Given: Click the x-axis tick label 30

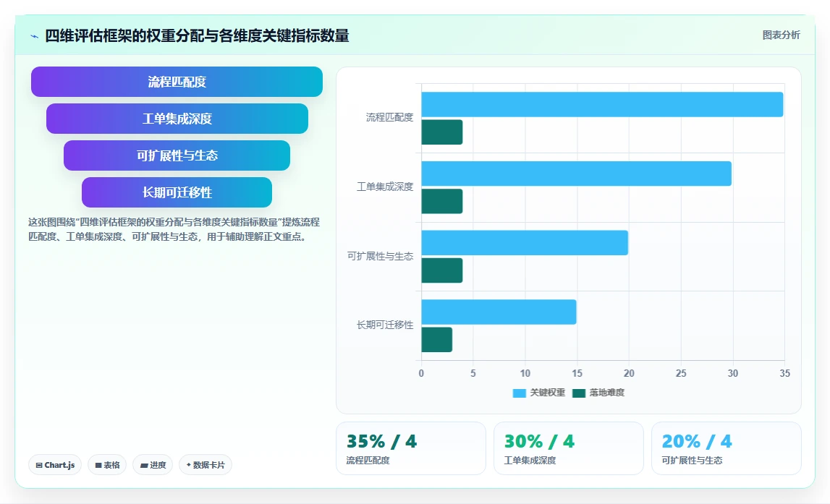Looking at the screenshot, I should coord(732,373).
